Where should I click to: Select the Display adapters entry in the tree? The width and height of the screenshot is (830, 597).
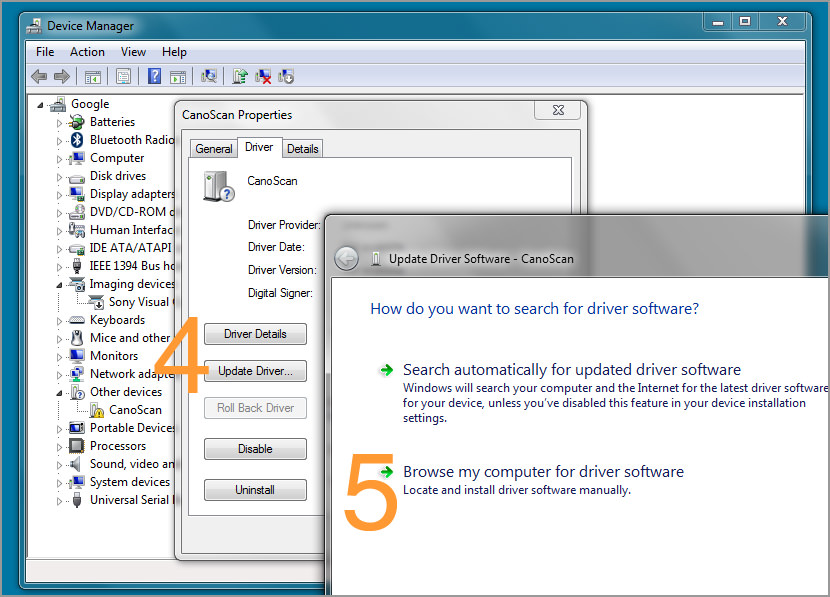point(132,194)
